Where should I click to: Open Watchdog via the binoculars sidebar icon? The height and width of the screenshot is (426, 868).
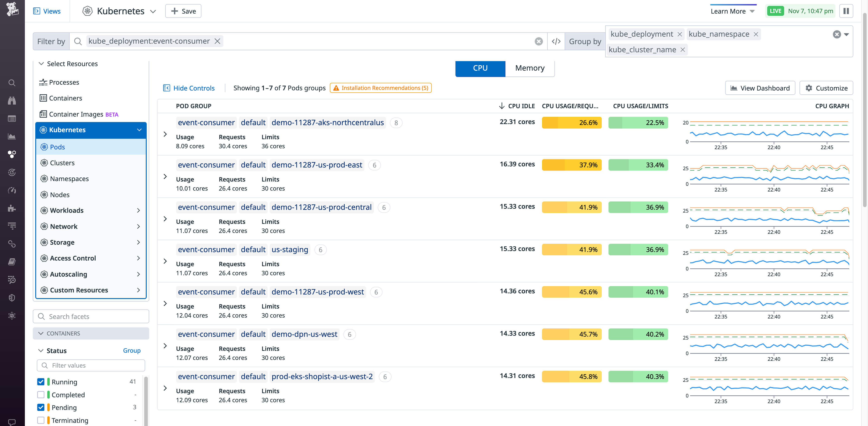point(12,100)
